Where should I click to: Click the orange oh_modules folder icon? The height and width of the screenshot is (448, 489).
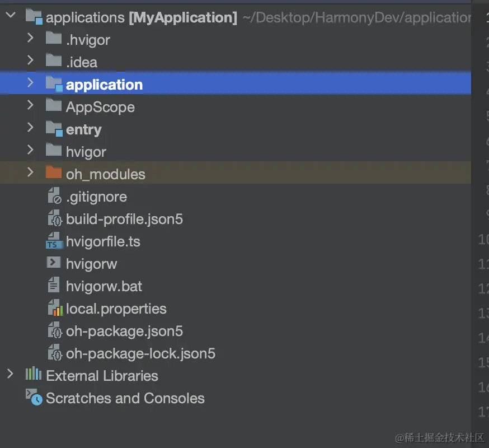click(x=54, y=173)
